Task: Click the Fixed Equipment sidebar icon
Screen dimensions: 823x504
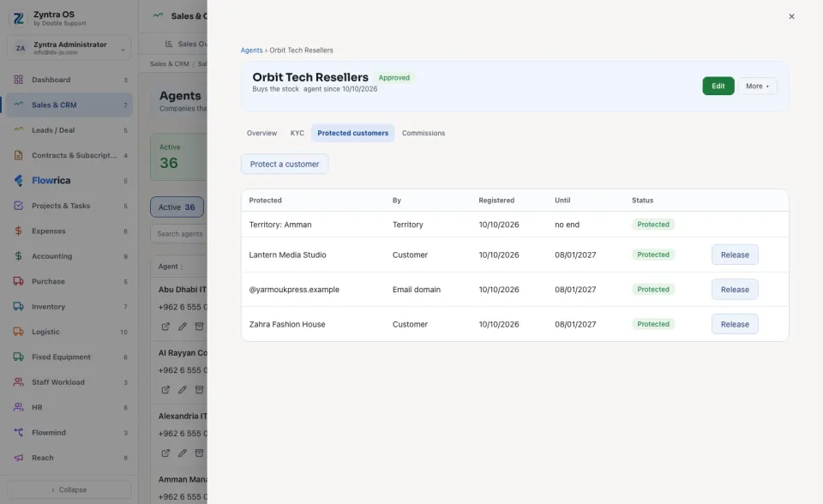Action: (18, 357)
